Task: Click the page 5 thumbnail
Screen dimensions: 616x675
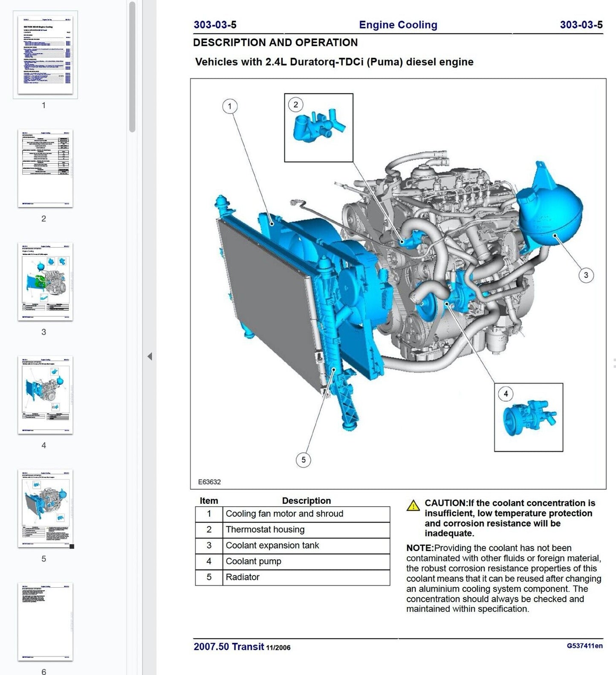Action: click(x=45, y=508)
